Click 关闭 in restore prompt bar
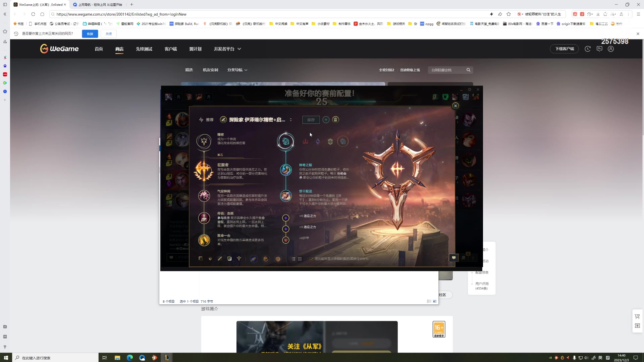 (109, 34)
